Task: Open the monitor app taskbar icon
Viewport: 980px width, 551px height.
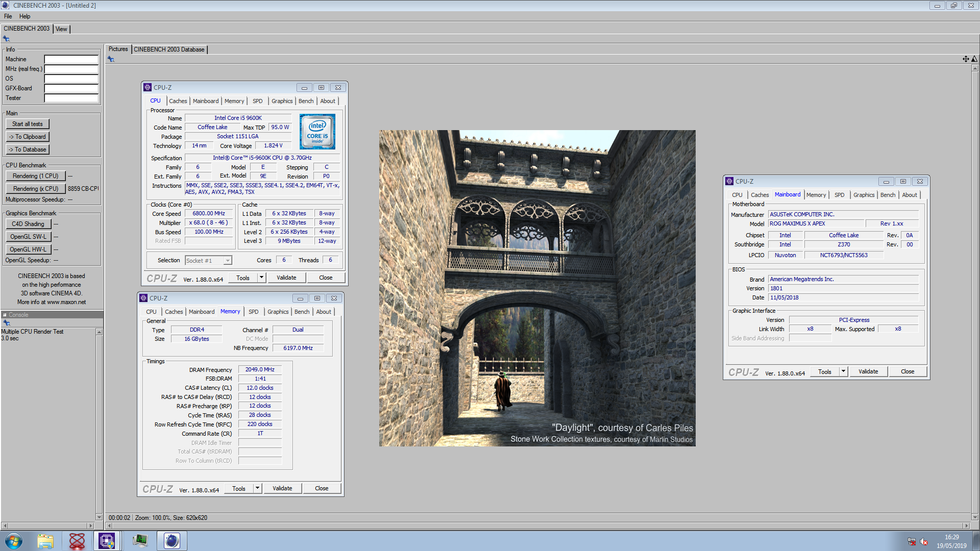Action: point(140,541)
